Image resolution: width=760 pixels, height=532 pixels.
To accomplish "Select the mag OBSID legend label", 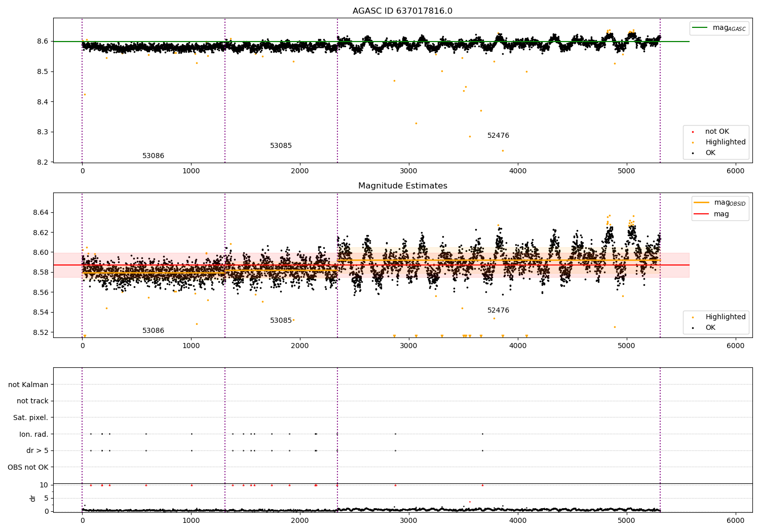I will tap(730, 203).
